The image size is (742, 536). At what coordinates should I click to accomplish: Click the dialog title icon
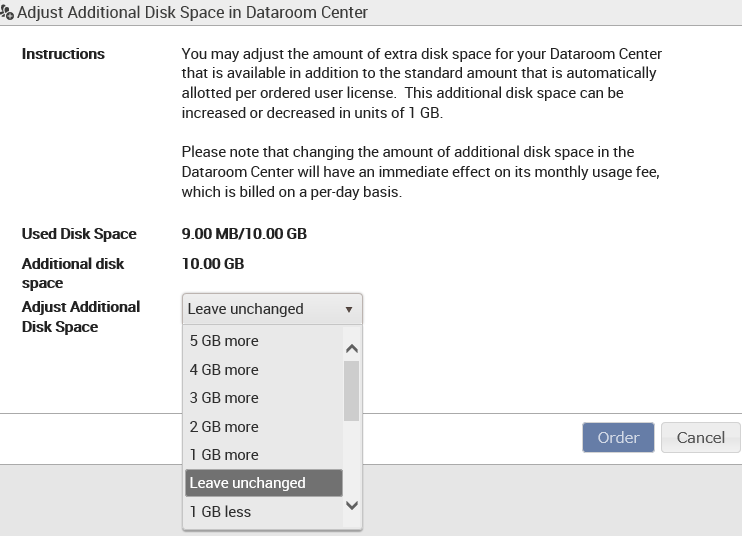point(7,12)
